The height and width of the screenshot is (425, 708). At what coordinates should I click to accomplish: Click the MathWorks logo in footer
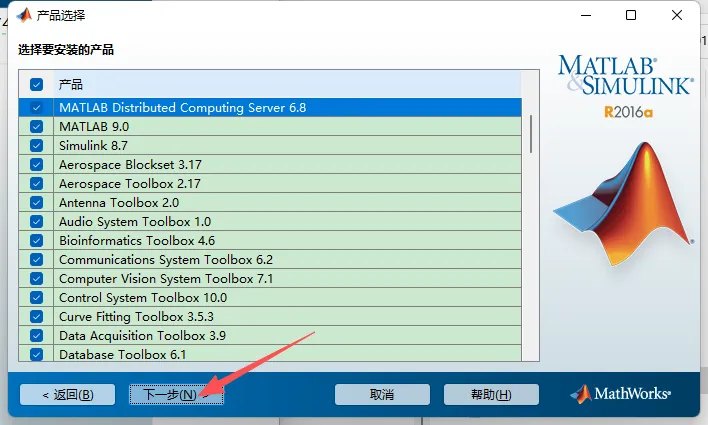[x=620, y=394]
